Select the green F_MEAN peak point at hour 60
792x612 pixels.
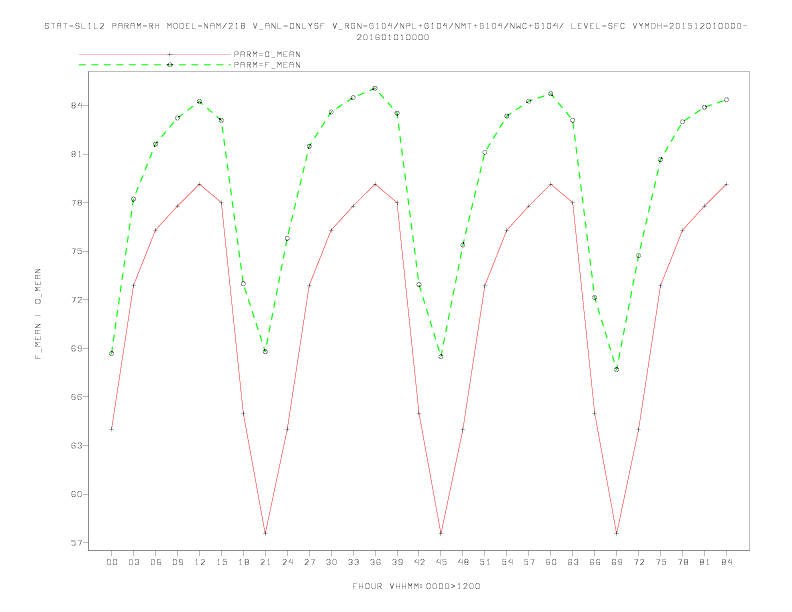pos(551,94)
